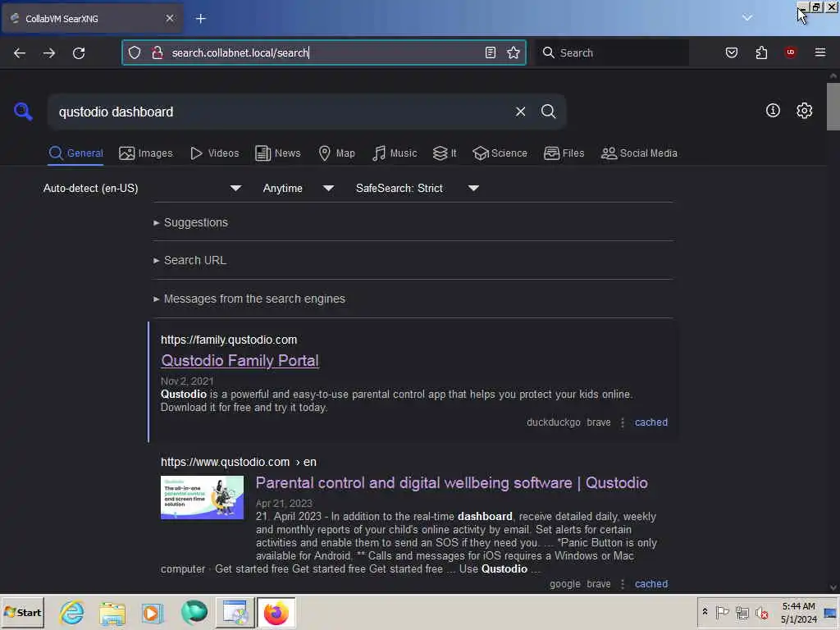Viewport: 840px width, 630px height.
Task: Go forward one page
Action: pyautogui.click(x=49, y=53)
